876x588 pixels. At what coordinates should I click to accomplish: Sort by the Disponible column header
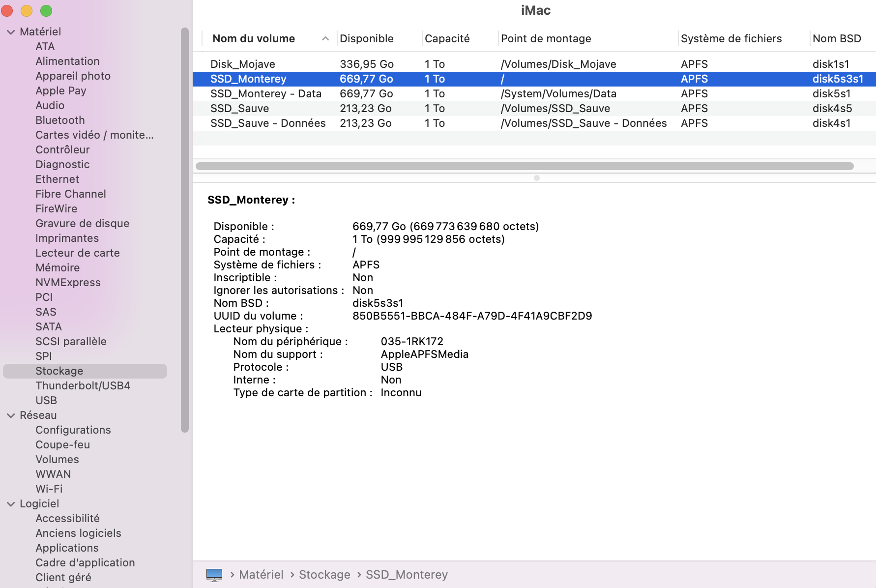click(x=367, y=39)
